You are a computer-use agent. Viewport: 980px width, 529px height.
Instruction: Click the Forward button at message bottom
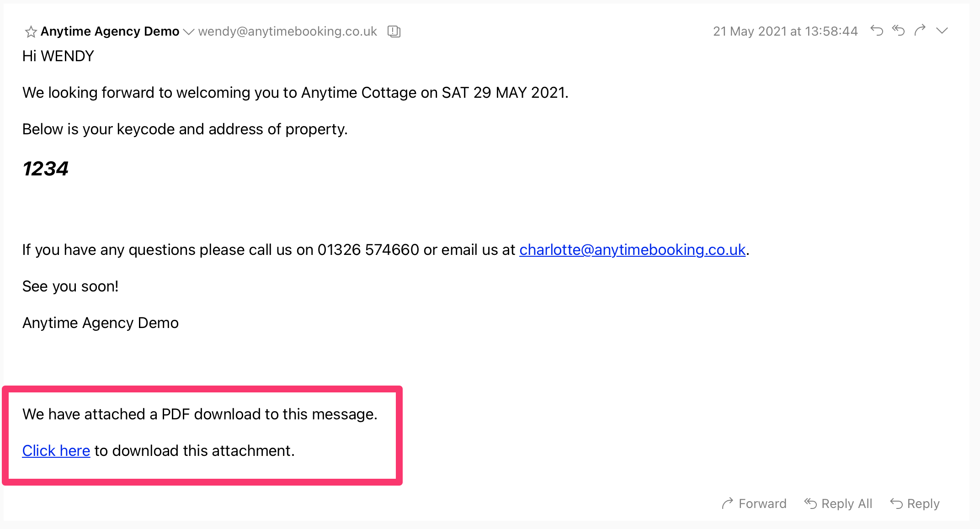(x=754, y=503)
